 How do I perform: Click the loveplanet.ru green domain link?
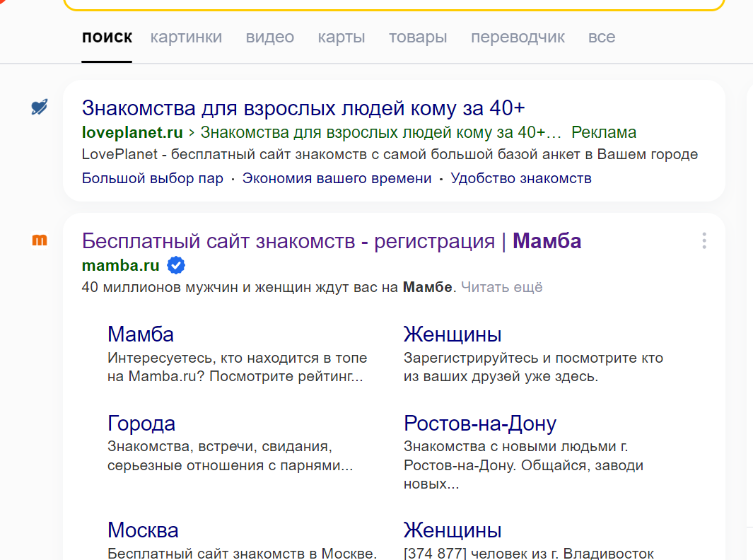pos(132,132)
